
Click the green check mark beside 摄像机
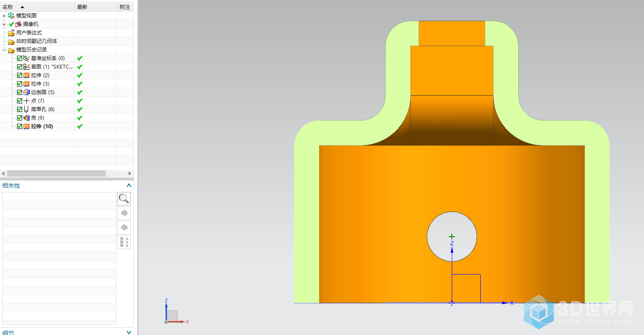pyautogui.click(x=12, y=24)
